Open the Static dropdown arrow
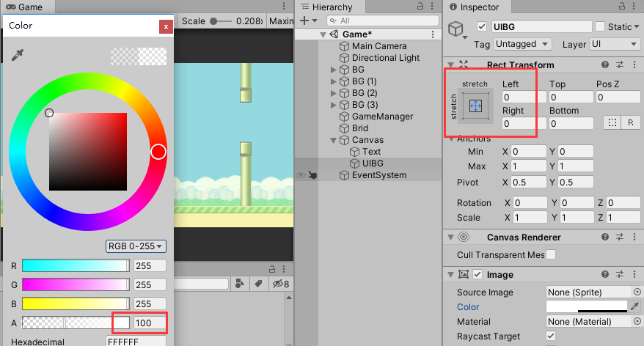 click(636, 26)
